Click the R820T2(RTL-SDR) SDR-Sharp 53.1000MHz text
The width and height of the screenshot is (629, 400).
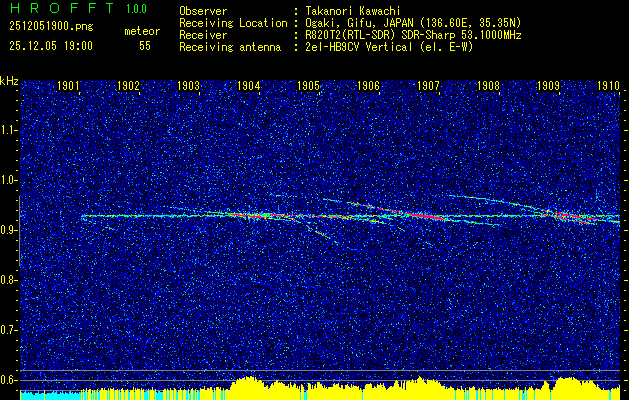coord(413,35)
